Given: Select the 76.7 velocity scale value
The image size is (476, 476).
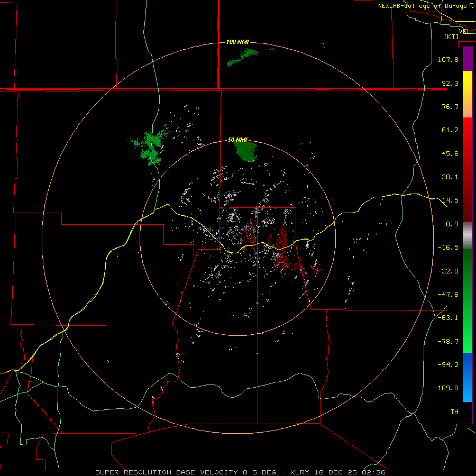Looking at the screenshot, I should 450,106.
